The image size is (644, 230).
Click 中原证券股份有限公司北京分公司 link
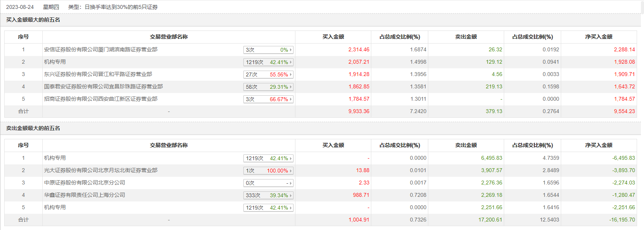tap(84, 183)
